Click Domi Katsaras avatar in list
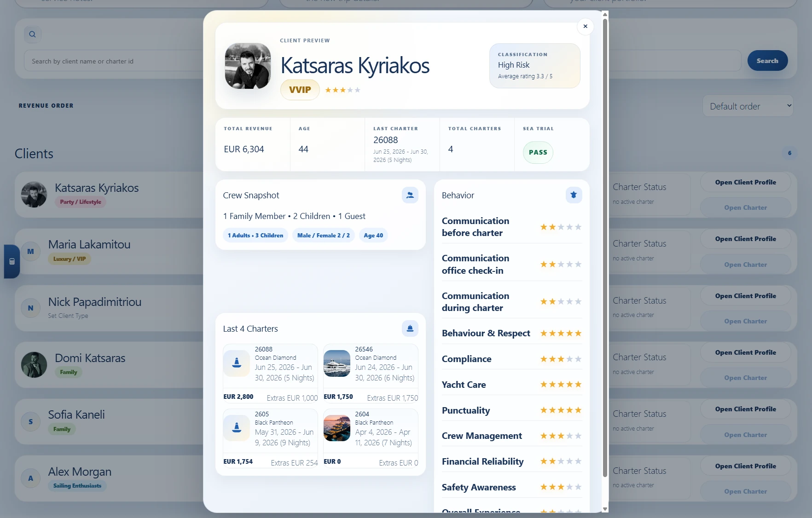This screenshot has height=518, width=812. pyautogui.click(x=34, y=365)
